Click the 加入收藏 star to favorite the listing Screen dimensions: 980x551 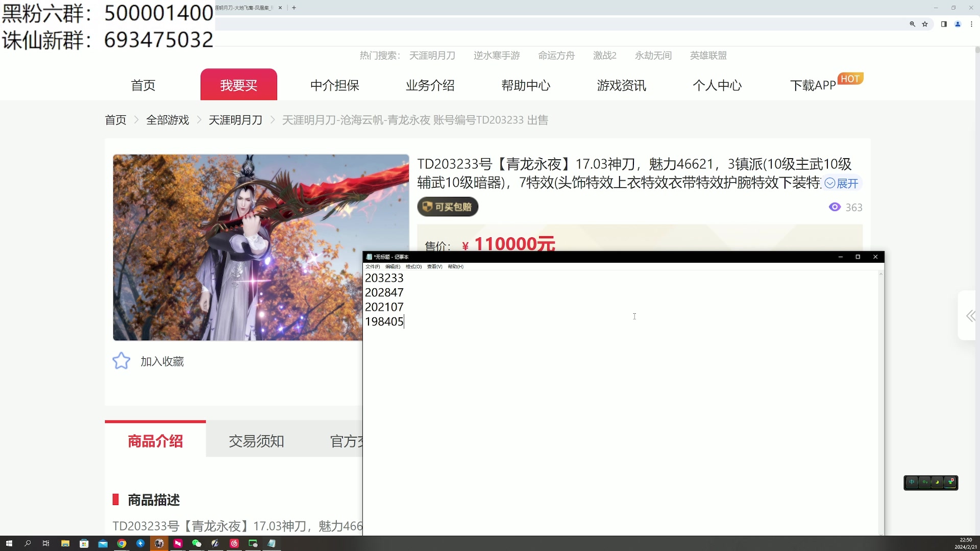click(121, 361)
